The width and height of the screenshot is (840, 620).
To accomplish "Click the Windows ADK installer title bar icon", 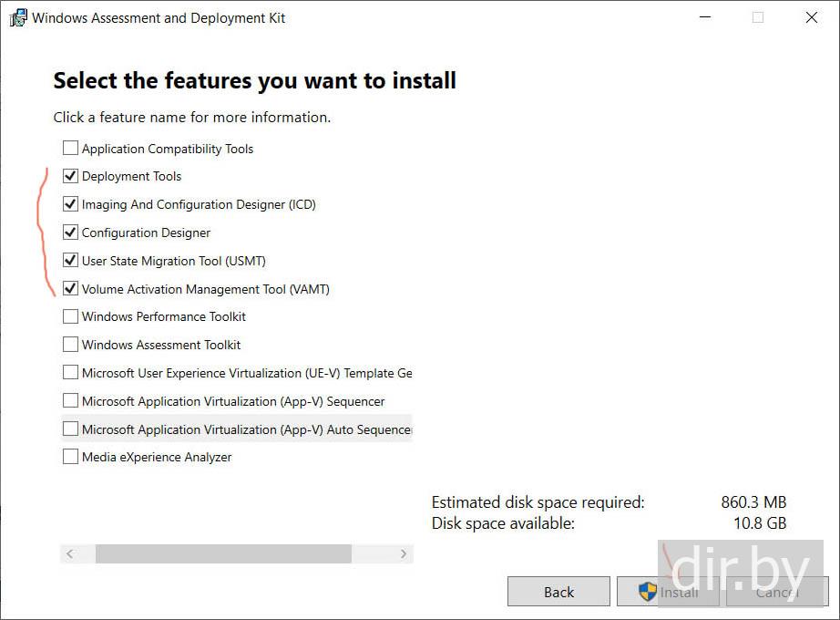I will 18,18.
